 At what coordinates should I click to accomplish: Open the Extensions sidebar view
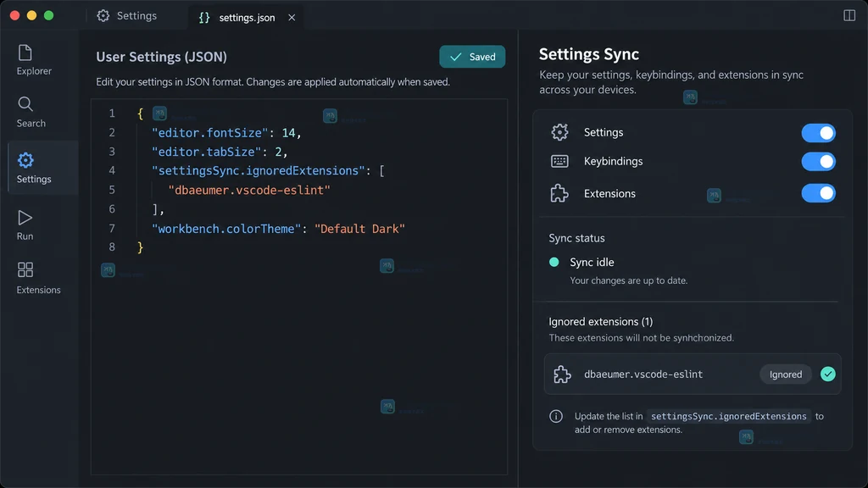(x=38, y=278)
